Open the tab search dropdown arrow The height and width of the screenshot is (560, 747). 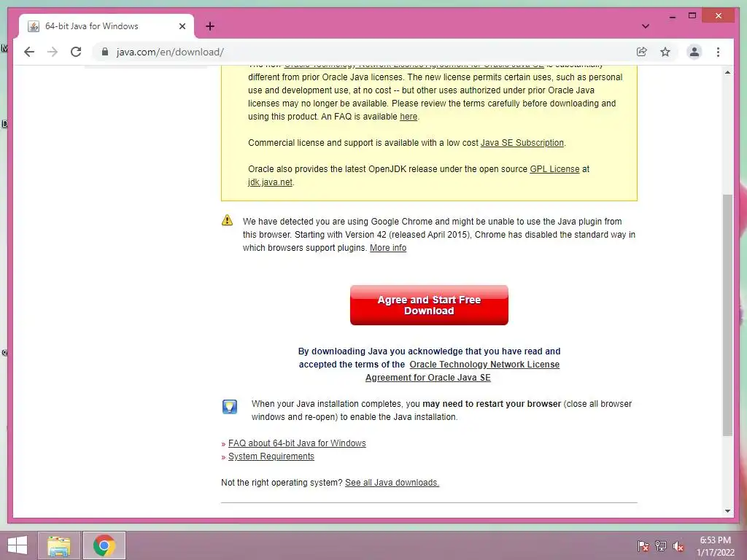click(645, 26)
